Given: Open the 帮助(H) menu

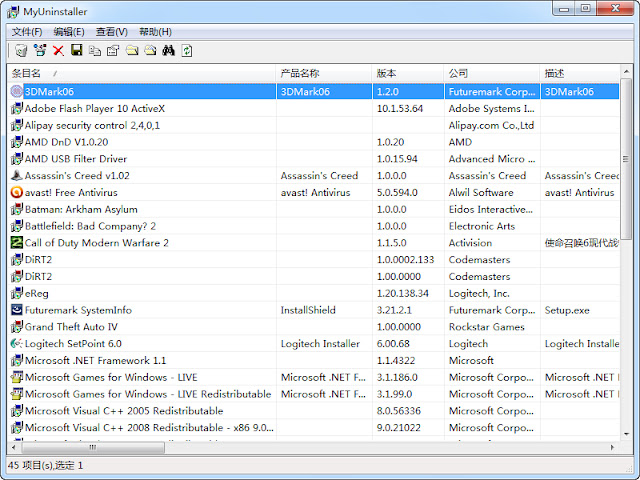Looking at the screenshot, I should coord(155,32).
